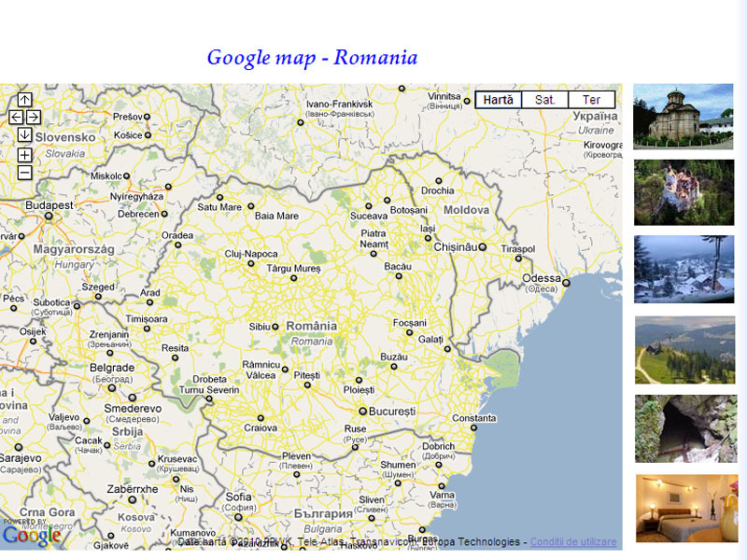The width and height of the screenshot is (747, 560).
Task: Click the Srbija country label
Action: 127,431
